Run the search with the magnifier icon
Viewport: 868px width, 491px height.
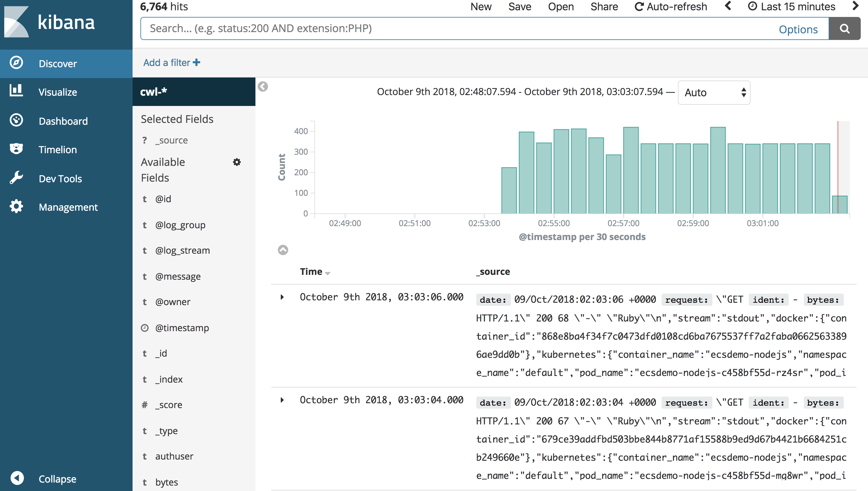844,28
